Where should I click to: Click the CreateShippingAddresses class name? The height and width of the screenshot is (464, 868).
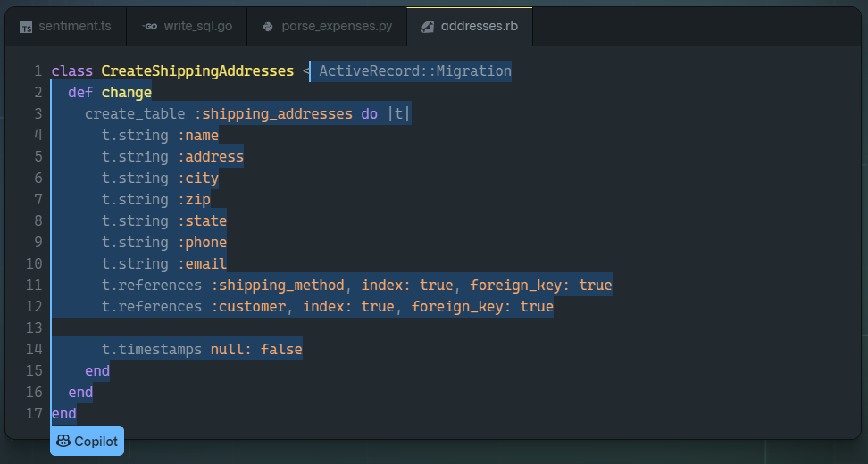tap(197, 70)
